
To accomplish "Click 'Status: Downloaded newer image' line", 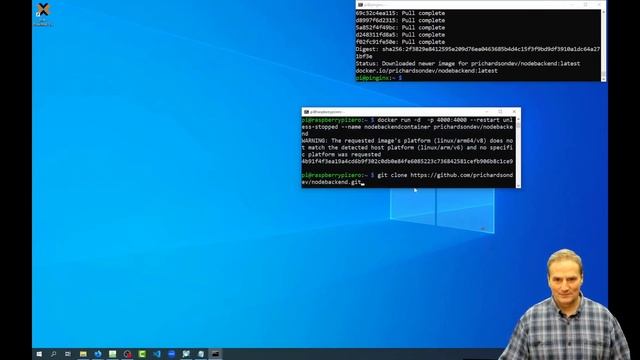I will coord(468,64).
